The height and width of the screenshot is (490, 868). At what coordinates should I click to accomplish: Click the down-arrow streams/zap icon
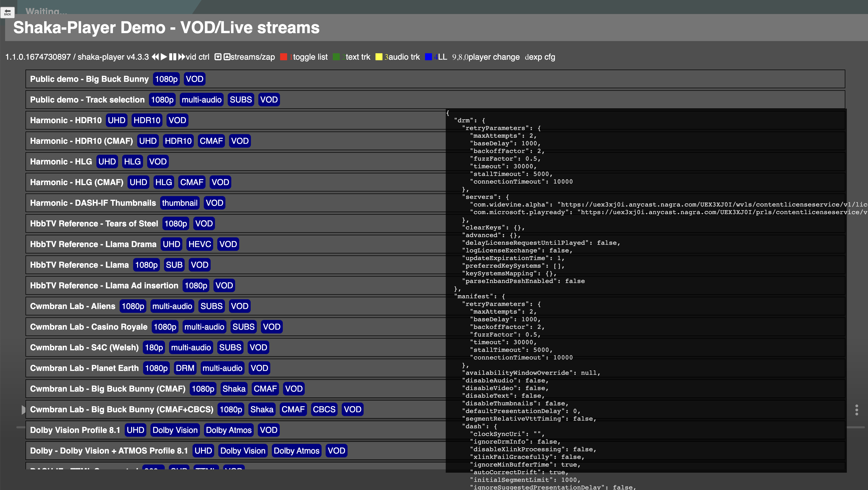[x=218, y=57]
